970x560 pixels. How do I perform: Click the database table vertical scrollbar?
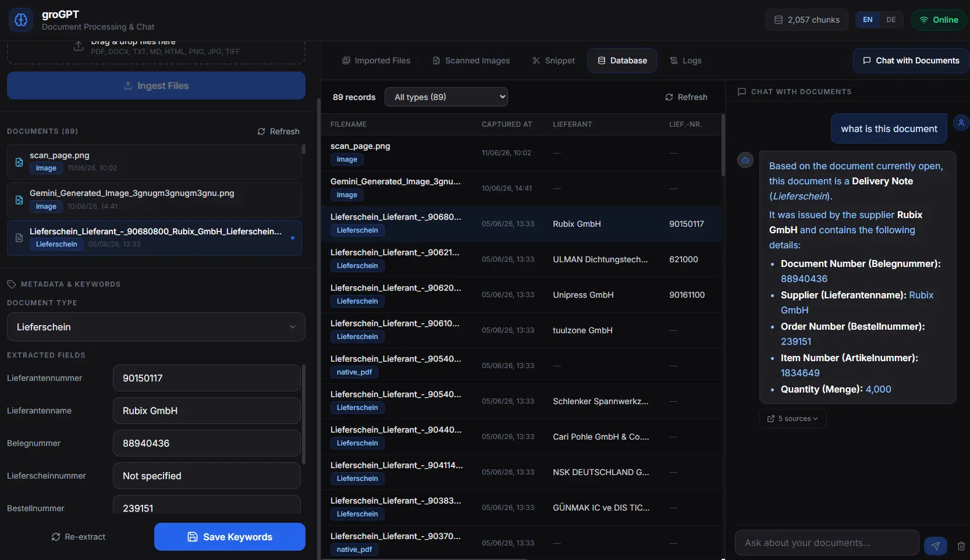coord(723,145)
